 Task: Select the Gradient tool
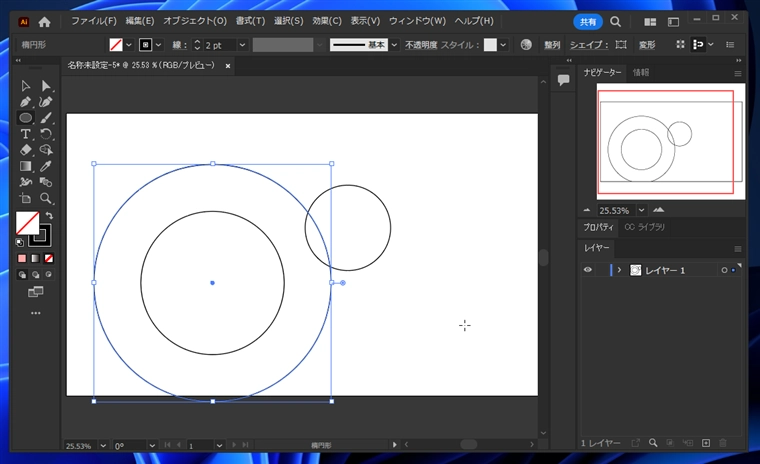(25, 166)
